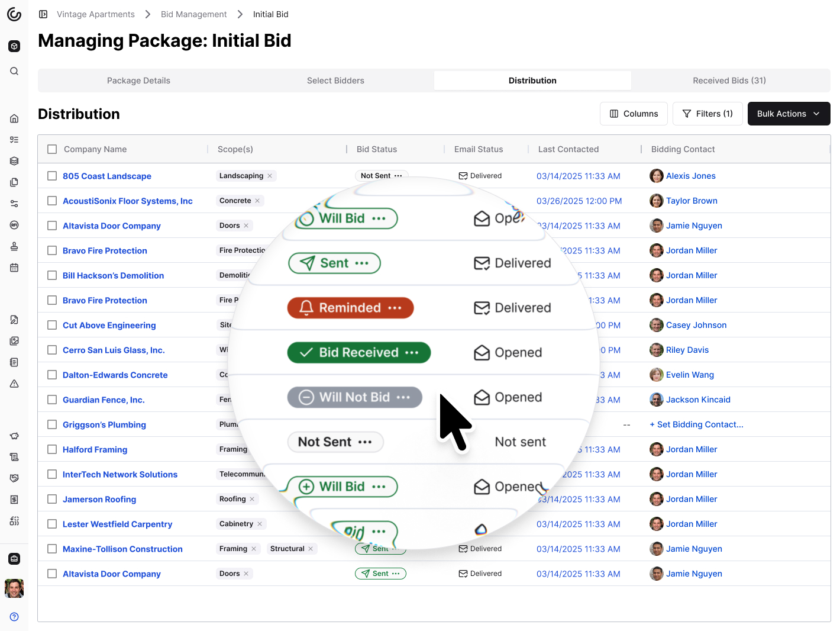The height and width of the screenshot is (631, 840).
Task: Open the briefcase icon near sidebar bottom
Action: 14,559
